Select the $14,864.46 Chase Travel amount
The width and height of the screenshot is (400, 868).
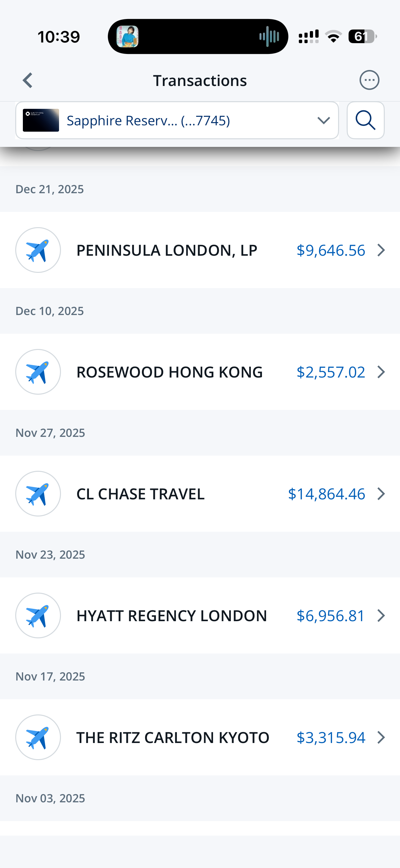click(326, 494)
